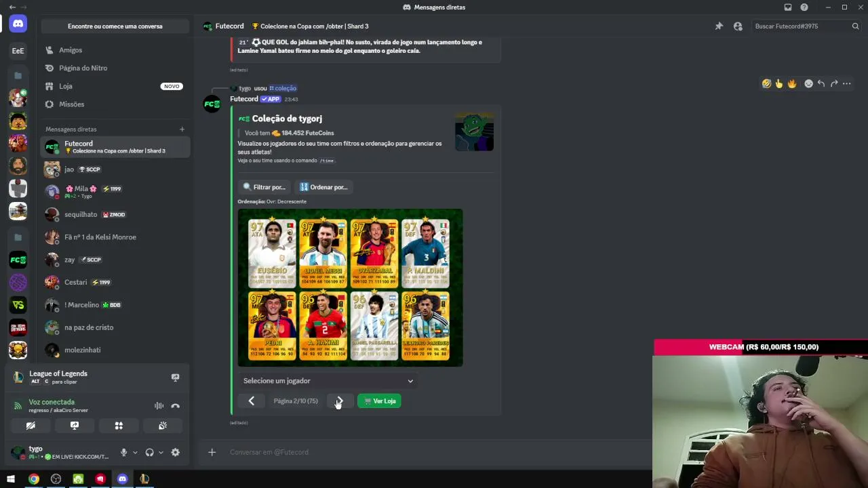Viewport: 868px width, 488px height.
Task: Open DM with zay
Action: pos(115,260)
